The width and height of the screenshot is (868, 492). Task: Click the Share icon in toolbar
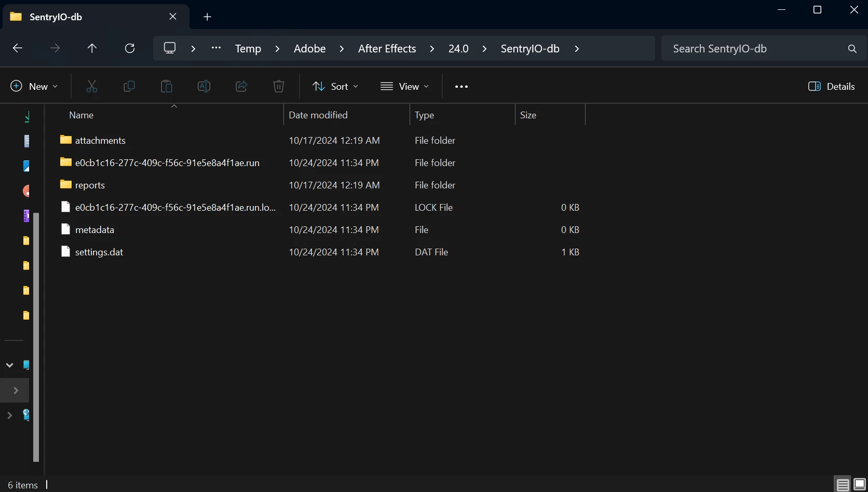tap(241, 86)
